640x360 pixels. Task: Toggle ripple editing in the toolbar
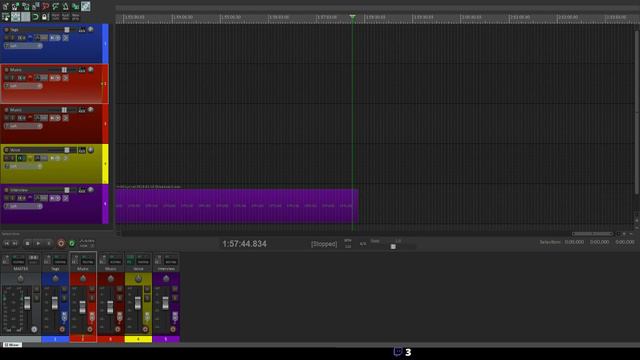(x=5, y=17)
